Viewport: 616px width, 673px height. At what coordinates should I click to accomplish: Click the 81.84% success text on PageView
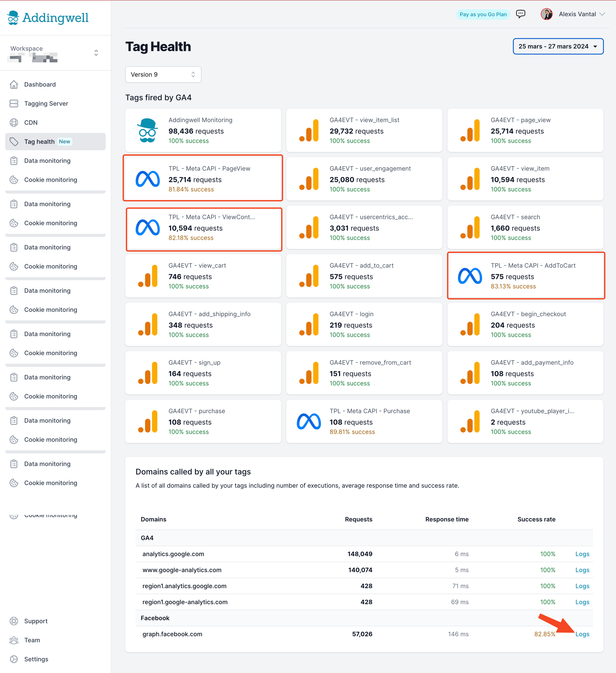click(191, 189)
